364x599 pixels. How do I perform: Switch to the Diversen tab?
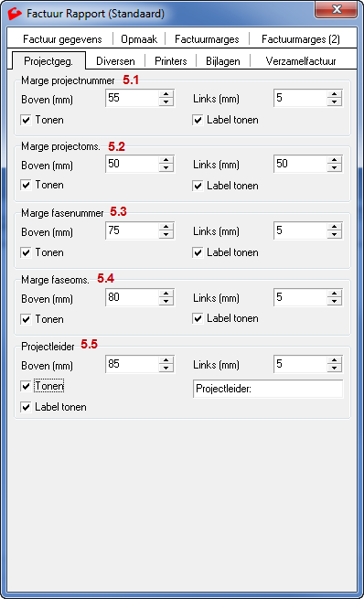point(115,61)
